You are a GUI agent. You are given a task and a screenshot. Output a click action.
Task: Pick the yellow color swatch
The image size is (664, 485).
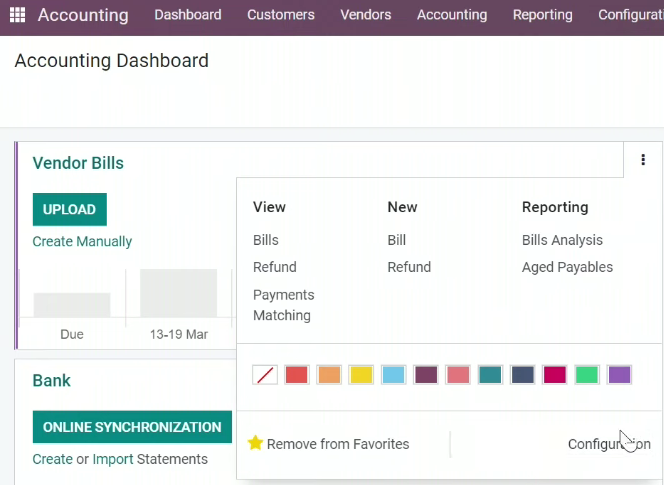click(x=361, y=375)
